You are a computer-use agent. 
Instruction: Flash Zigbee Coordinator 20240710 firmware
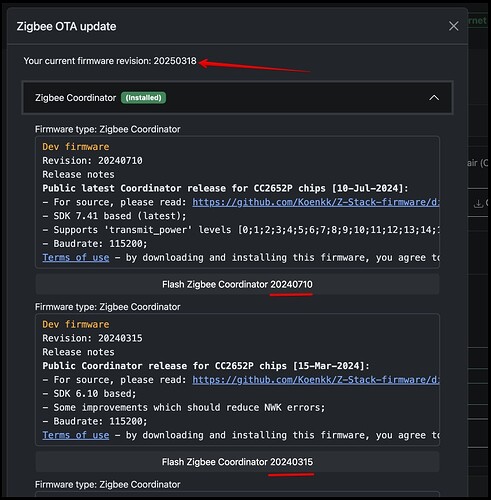[237, 284]
